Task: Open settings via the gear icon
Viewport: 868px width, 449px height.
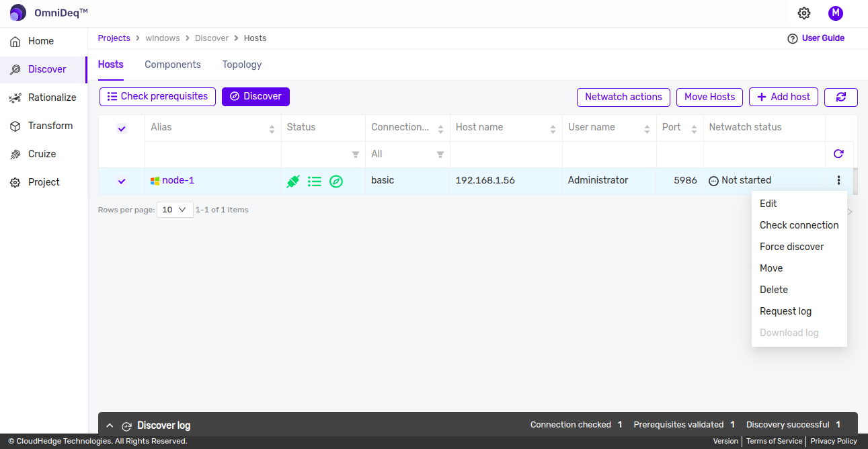Action: click(x=804, y=13)
